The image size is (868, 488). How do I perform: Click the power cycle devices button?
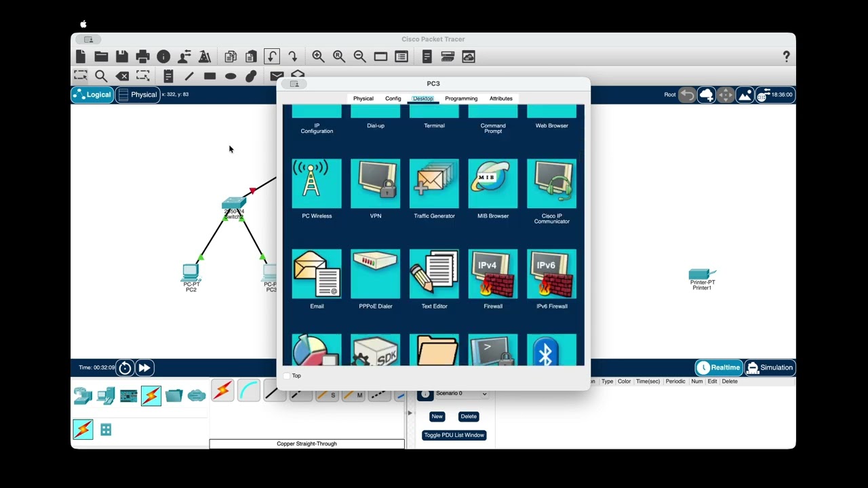click(x=125, y=368)
